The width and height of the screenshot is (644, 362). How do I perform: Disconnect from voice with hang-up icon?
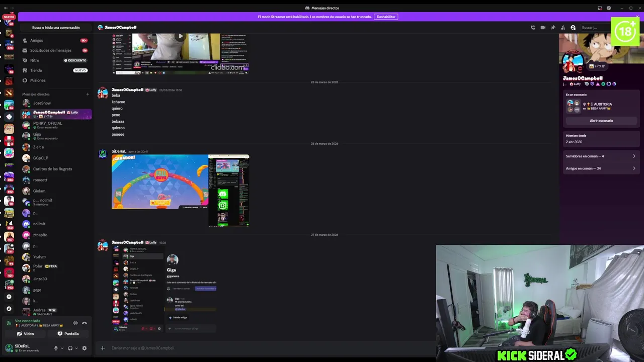coord(85,323)
